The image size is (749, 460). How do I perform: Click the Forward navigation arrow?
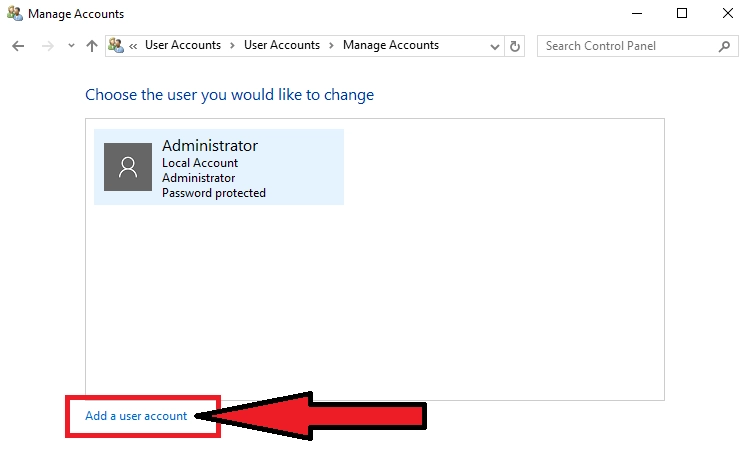[x=46, y=46]
